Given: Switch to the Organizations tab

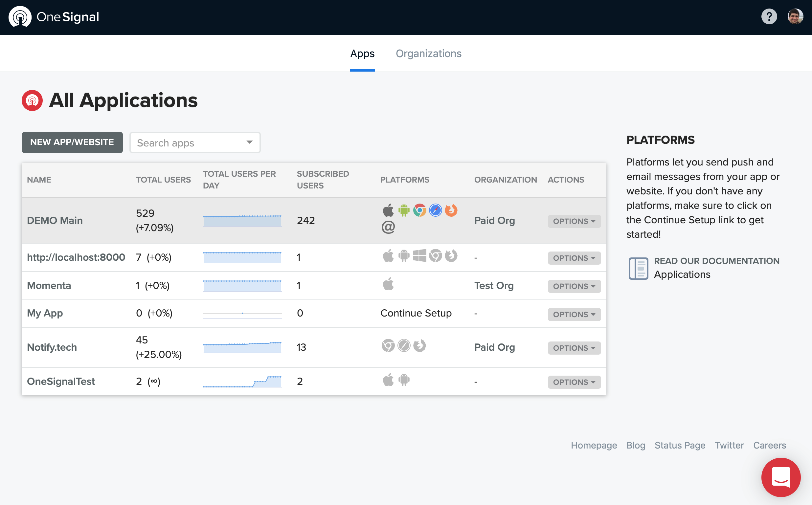Looking at the screenshot, I should (428, 54).
